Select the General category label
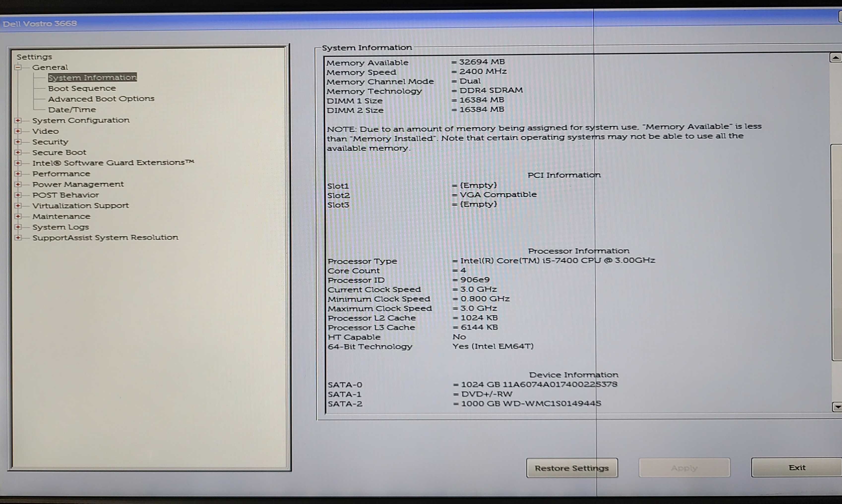 50,67
